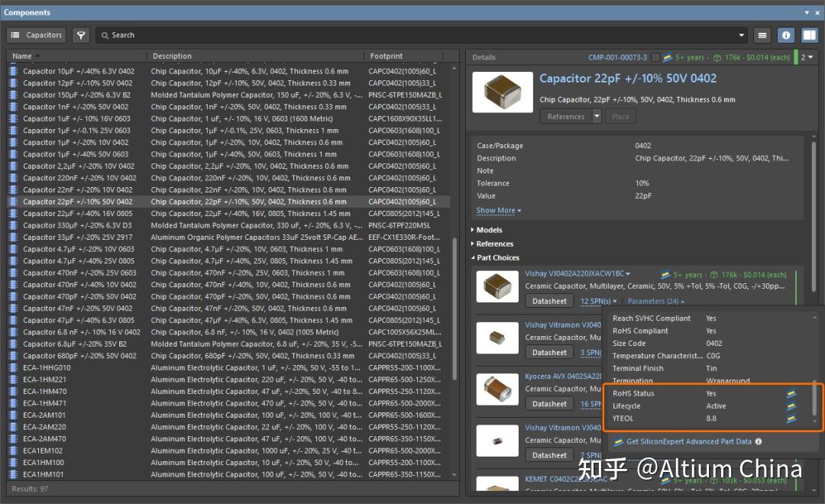The width and height of the screenshot is (825, 504).
Task: Click the KEMET C0402C part link
Action: coord(565,480)
